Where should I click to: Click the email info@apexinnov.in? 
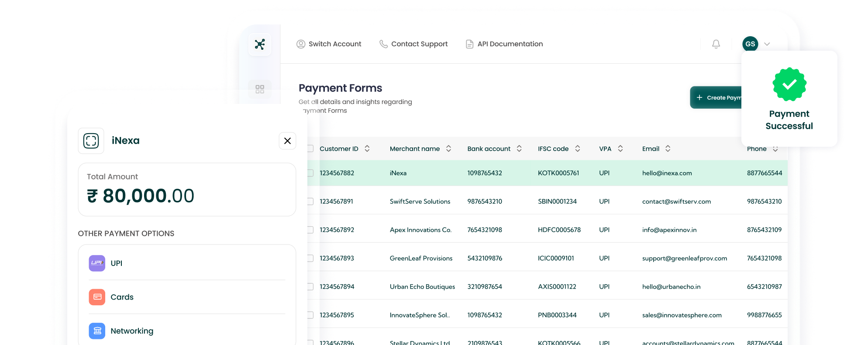(669, 230)
